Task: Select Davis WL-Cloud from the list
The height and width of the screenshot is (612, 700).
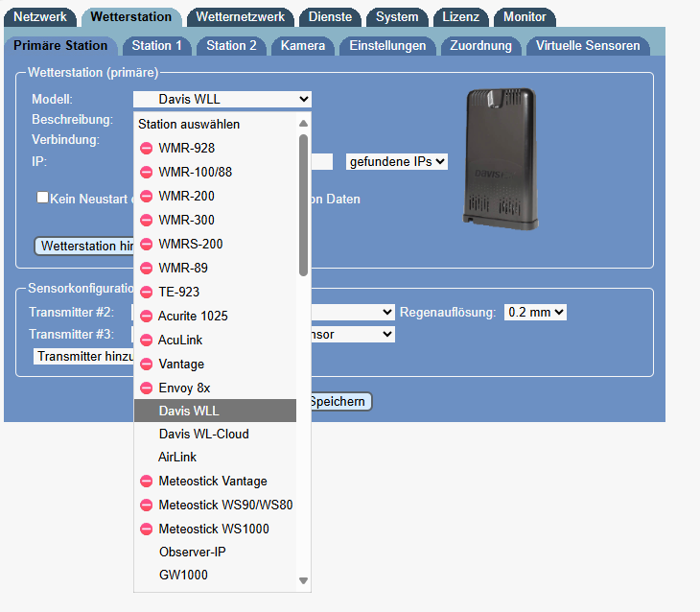Action: (215, 434)
